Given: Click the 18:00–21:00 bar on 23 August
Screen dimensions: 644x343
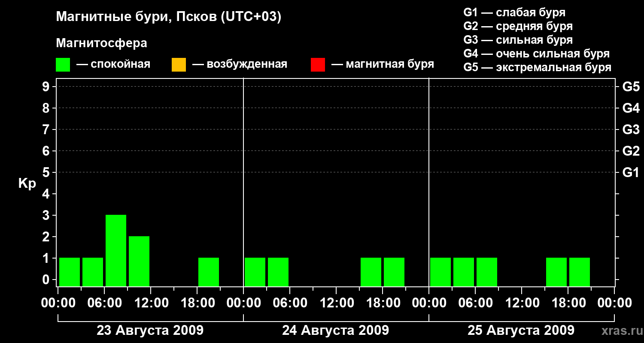Looking at the screenshot, I should pos(209,272).
